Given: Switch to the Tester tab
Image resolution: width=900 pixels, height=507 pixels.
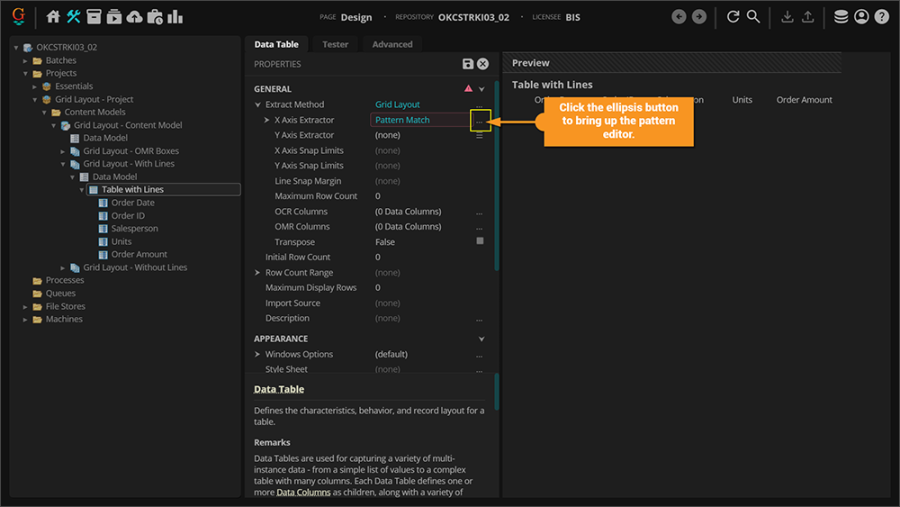Looking at the screenshot, I should point(335,44).
